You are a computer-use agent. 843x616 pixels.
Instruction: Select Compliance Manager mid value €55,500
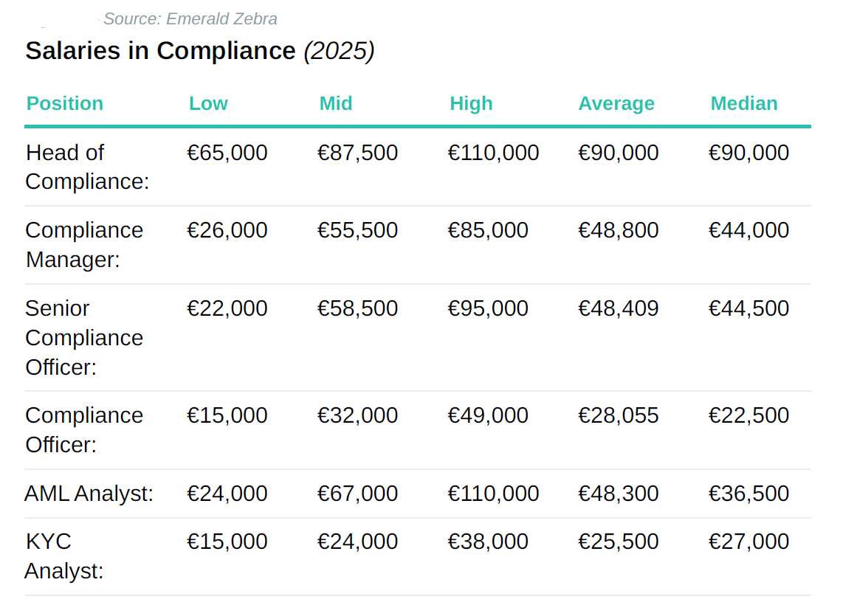coord(358,230)
